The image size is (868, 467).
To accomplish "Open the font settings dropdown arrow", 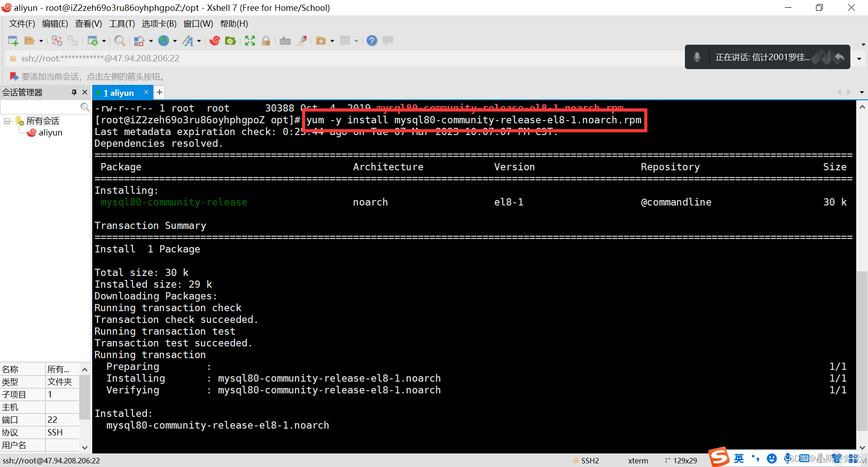I will [x=199, y=41].
